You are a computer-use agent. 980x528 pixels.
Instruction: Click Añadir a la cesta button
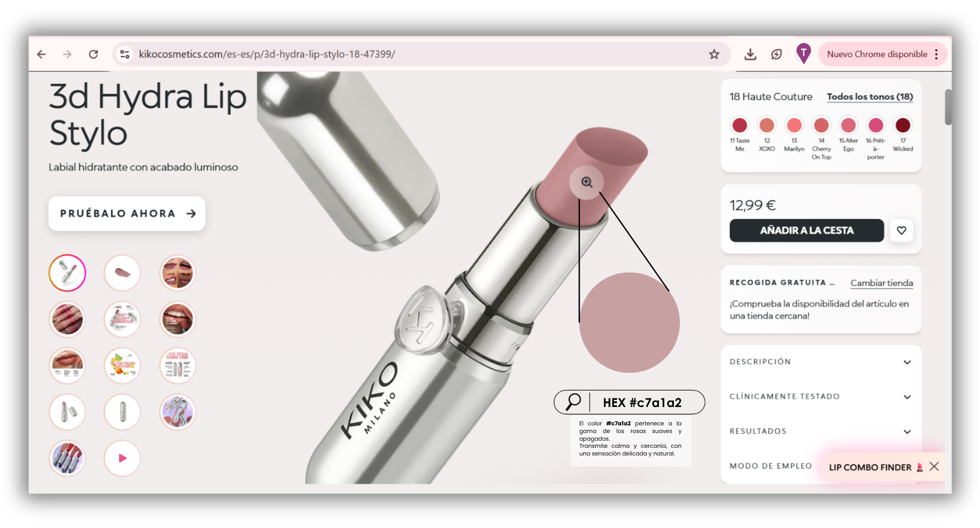(806, 230)
